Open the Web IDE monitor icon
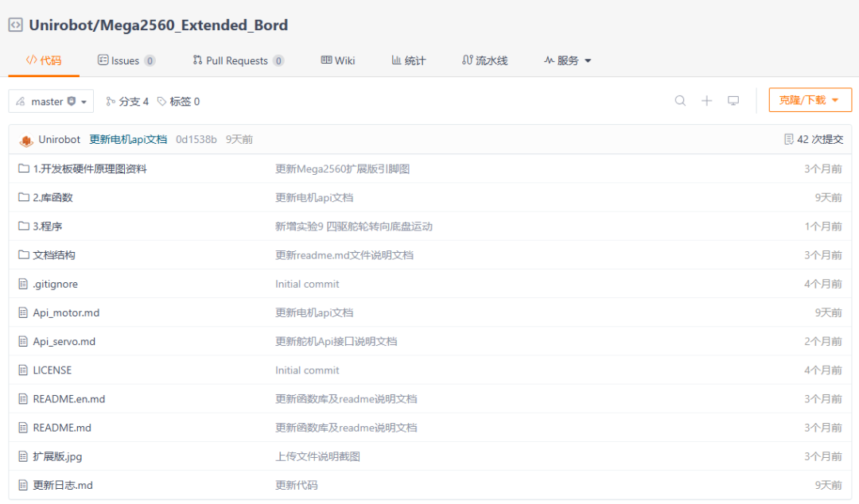The height and width of the screenshot is (504, 859). pos(733,101)
